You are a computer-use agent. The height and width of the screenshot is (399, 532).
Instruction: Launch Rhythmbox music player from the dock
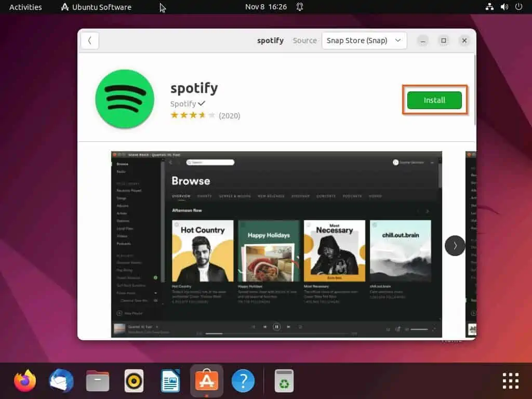134,381
